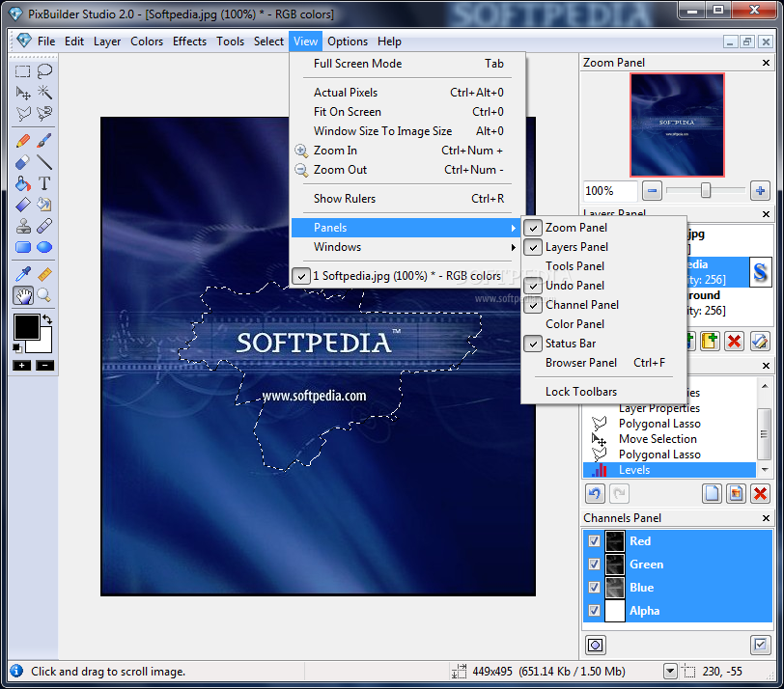Screen dimensions: 784x689
Task: Close the Channels Panel
Action: (766, 518)
